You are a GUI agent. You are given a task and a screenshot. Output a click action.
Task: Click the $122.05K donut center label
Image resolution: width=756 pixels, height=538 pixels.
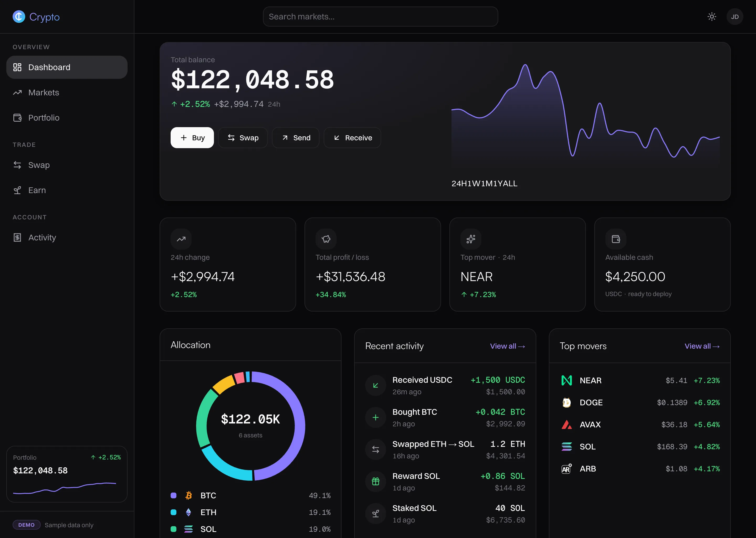[x=250, y=420]
